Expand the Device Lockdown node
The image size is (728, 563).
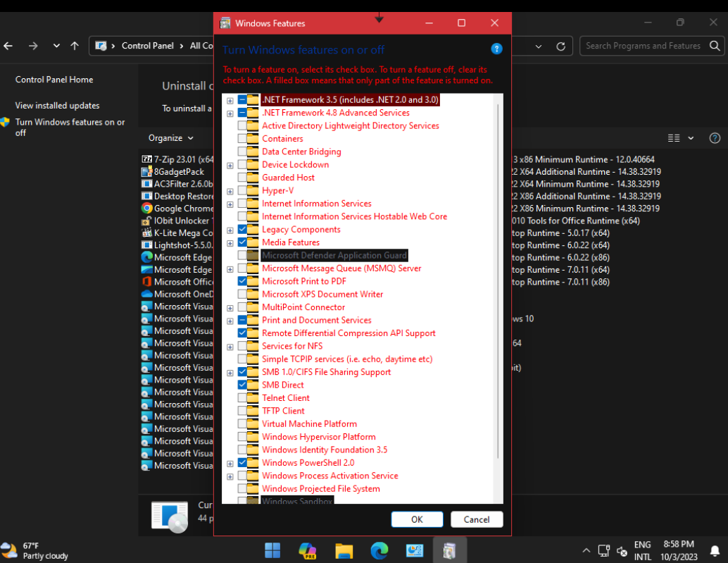(x=230, y=166)
